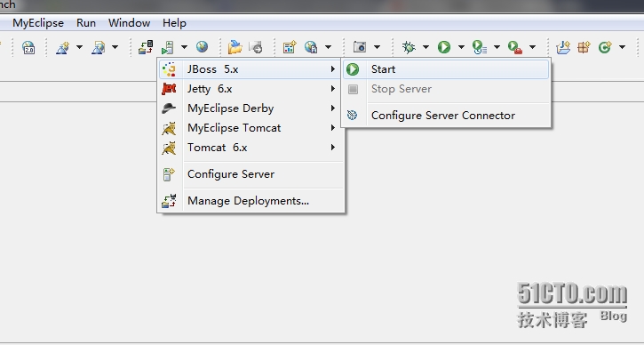The image size is (644, 345).
Task: Click the red Jetty logo icon
Action: [169, 89]
